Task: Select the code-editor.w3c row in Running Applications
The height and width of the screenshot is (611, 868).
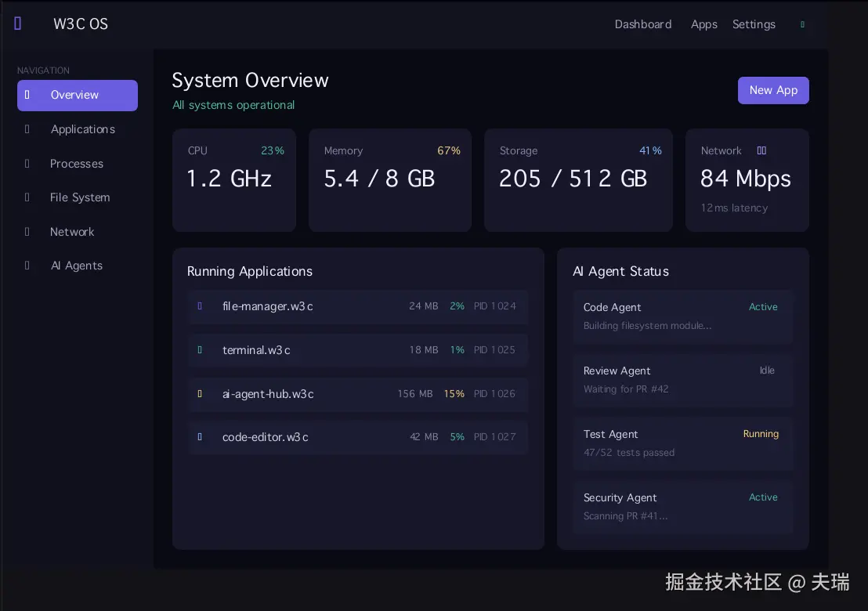Action: [x=358, y=437]
